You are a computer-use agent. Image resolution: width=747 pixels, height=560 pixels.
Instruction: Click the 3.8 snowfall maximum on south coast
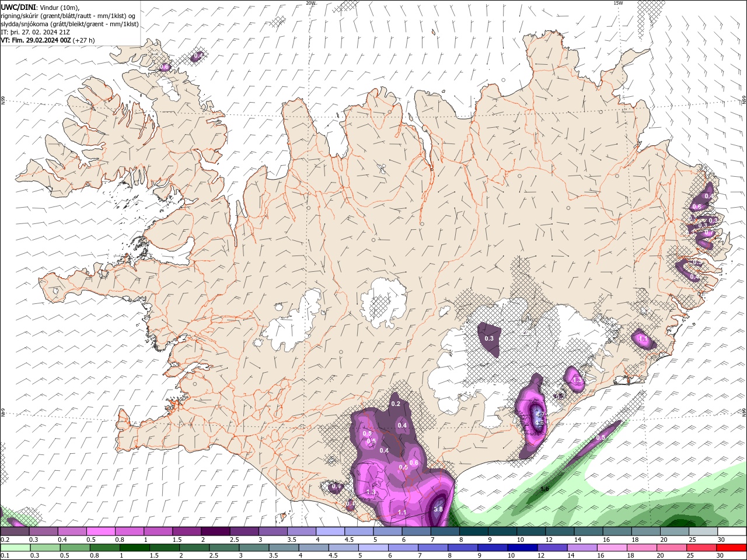click(x=438, y=509)
